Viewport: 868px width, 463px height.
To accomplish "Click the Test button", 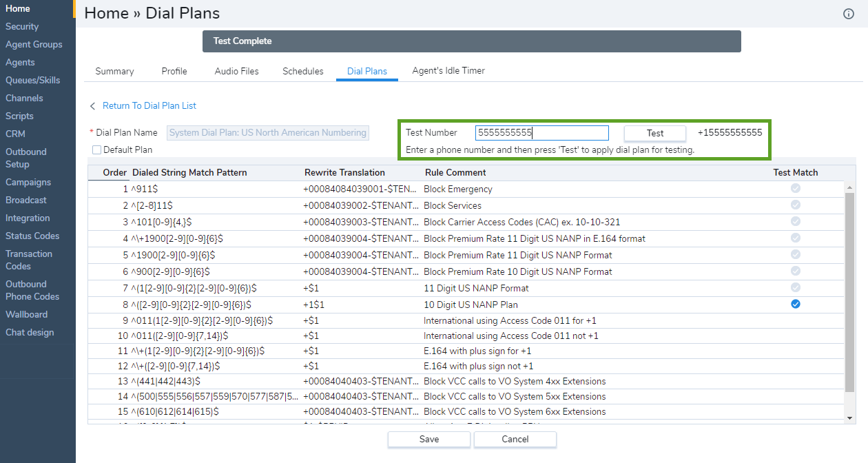I will pos(655,133).
